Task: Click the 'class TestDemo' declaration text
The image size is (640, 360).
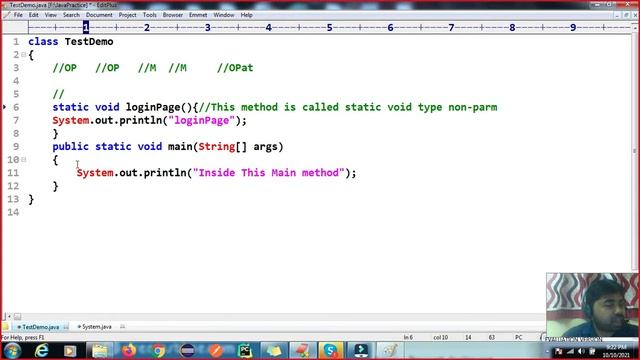Action: [71, 42]
